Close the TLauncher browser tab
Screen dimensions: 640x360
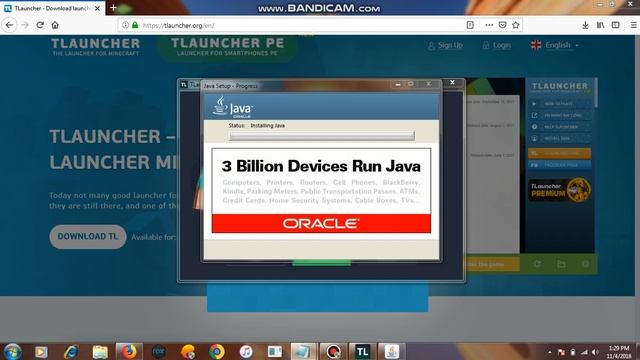tap(98, 8)
